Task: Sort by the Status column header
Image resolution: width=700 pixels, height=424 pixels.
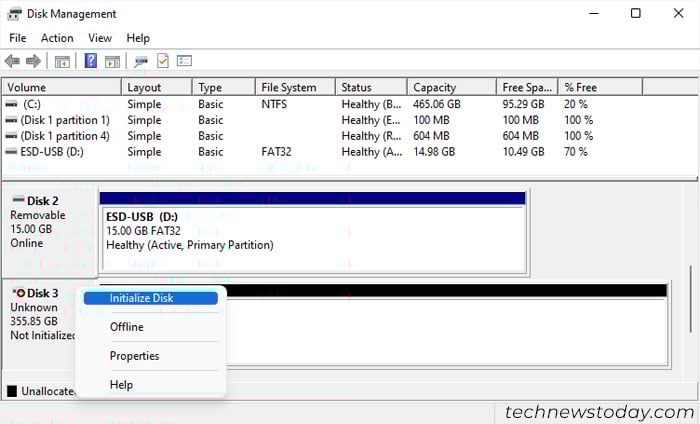Action: click(371, 87)
